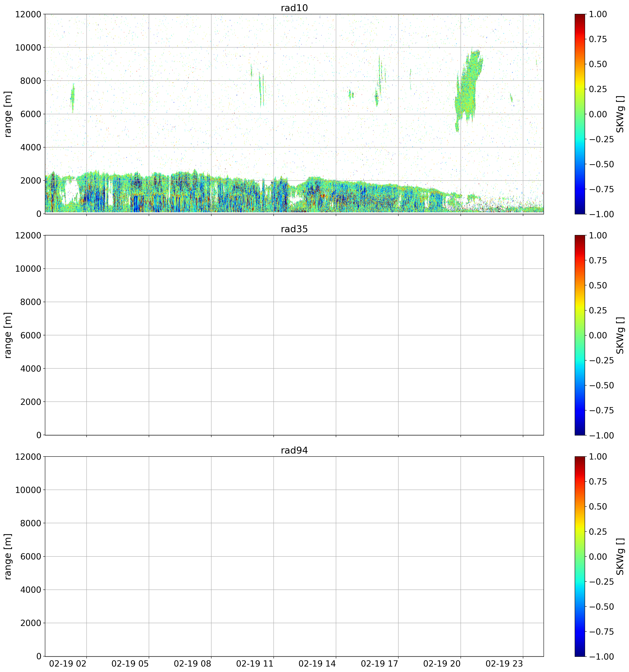Click the rad94 panel colorbar
This screenshot has width=629, height=672.
point(580,556)
